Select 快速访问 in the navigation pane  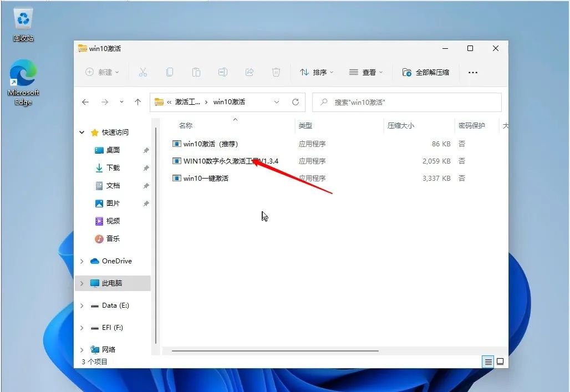pyautogui.click(x=115, y=133)
